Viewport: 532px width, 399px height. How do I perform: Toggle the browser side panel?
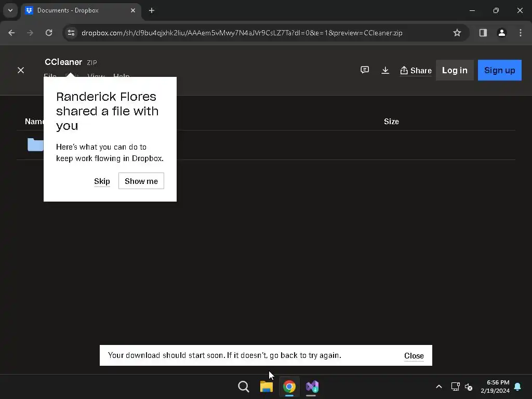pos(483,33)
